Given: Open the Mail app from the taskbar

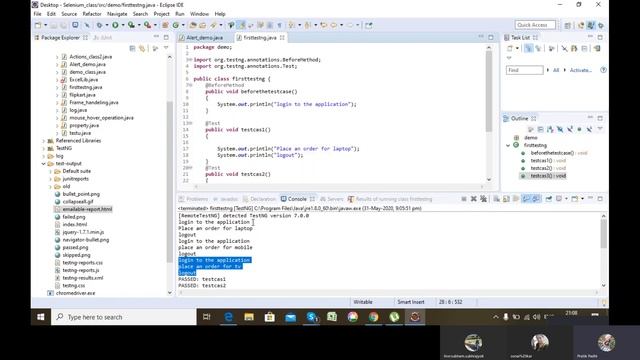Looking at the screenshot, I should click(x=291, y=317).
